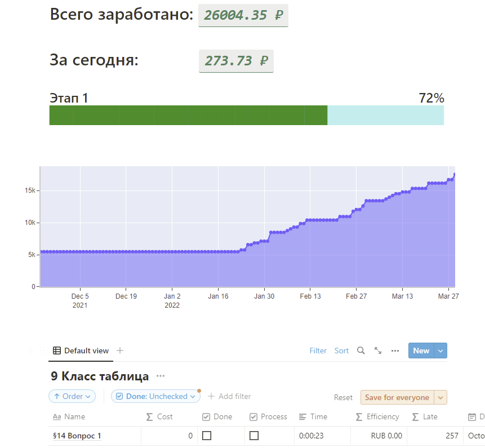Screen dimensions: 485x448
Task: Open the 'Done: Unchecked' filter dropdown
Action: [155, 396]
